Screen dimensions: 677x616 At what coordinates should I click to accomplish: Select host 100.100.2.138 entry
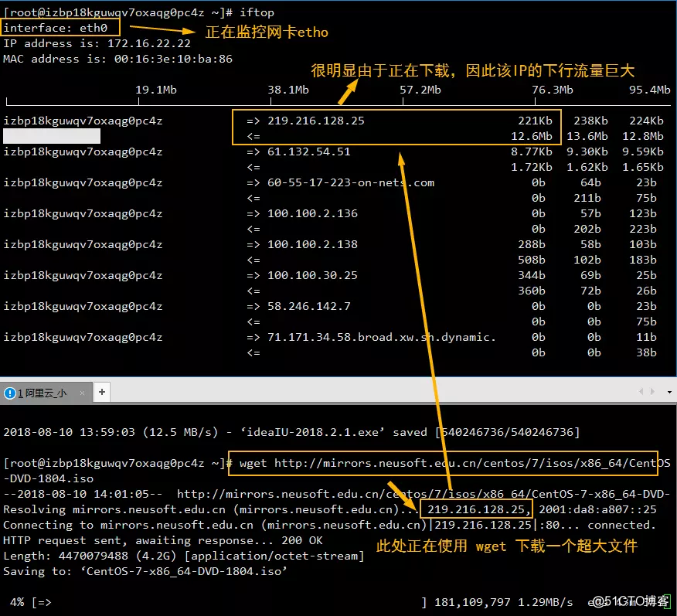click(312, 244)
